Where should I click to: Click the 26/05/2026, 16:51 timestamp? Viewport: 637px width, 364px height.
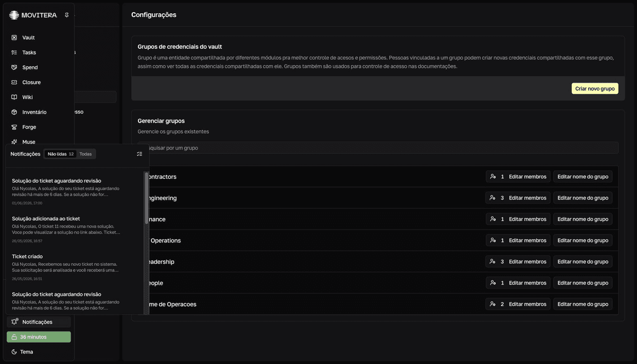click(27, 279)
